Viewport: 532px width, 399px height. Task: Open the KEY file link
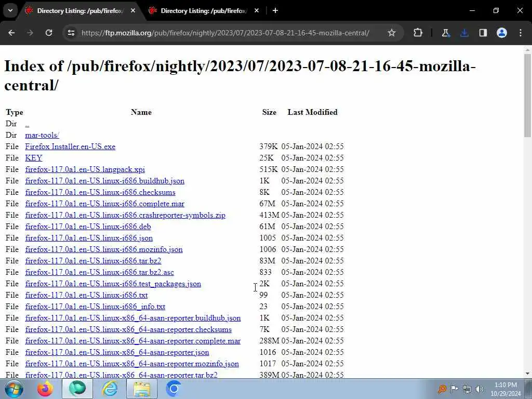click(34, 158)
